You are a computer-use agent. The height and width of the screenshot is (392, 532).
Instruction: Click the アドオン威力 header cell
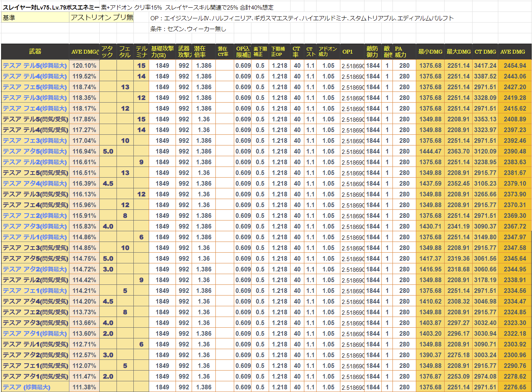tap(328, 52)
